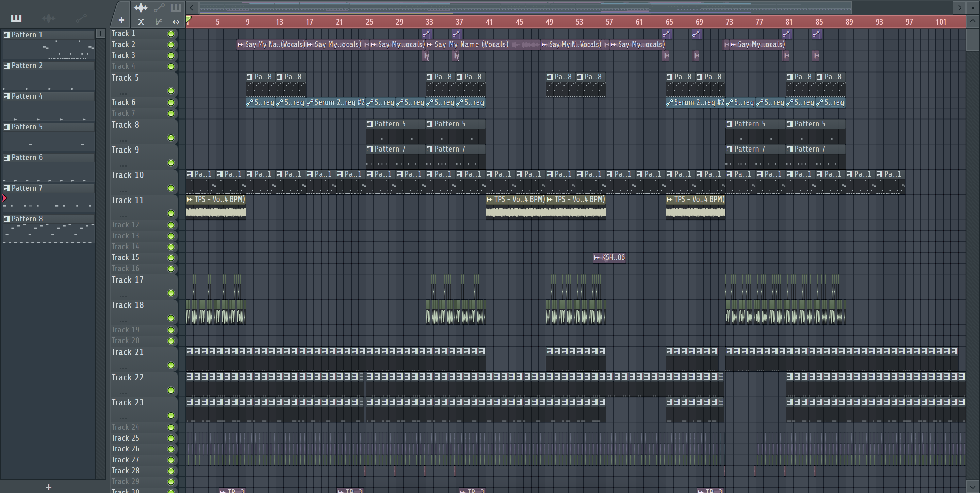The width and height of the screenshot is (980, 493).
Task: Click the Pattern 8 piano icon in picker
Action: click(6, 219)
